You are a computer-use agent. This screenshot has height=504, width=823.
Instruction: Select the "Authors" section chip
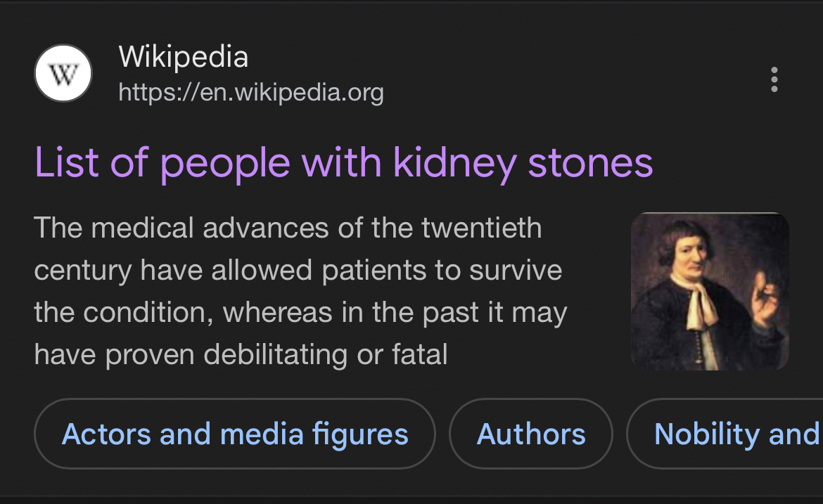[531, 434]
